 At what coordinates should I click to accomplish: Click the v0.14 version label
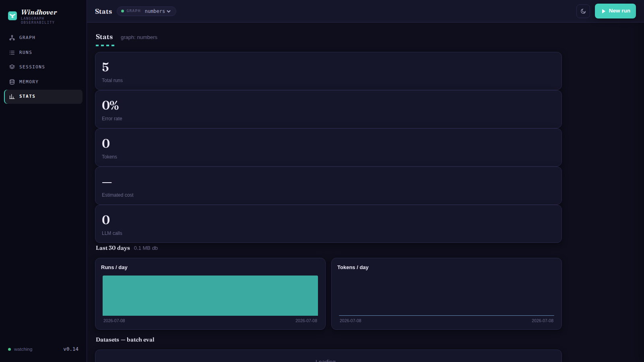[x=71, y=349]
